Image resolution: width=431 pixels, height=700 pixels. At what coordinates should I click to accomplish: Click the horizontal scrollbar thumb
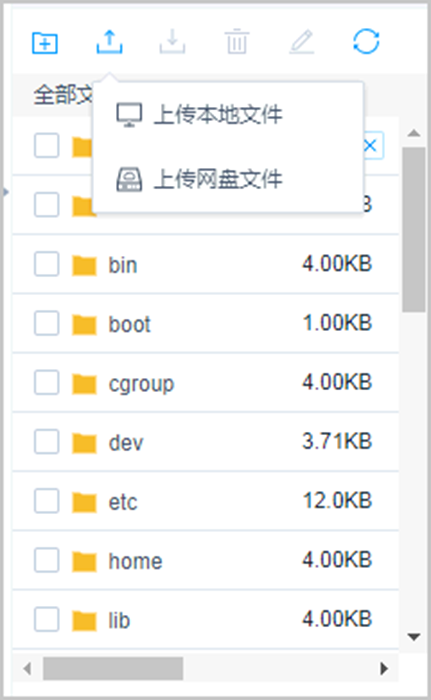[113, 668]
